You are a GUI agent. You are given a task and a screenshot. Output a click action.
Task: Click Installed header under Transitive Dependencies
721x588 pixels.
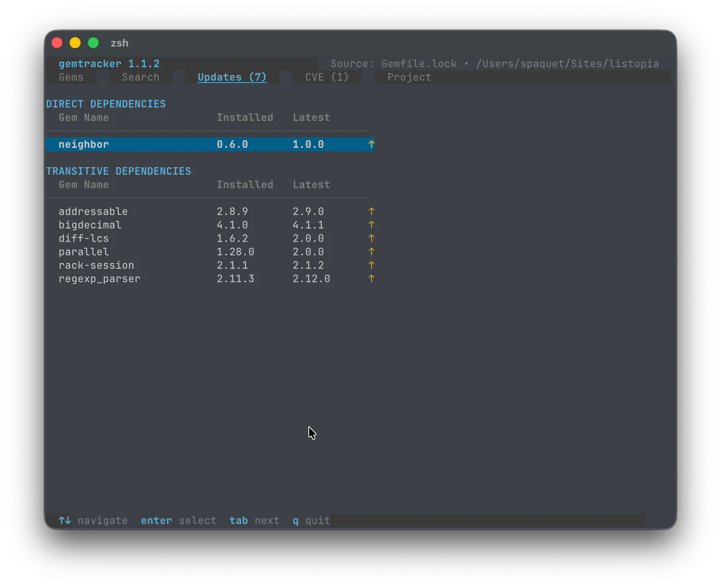(x=245, y=185)
